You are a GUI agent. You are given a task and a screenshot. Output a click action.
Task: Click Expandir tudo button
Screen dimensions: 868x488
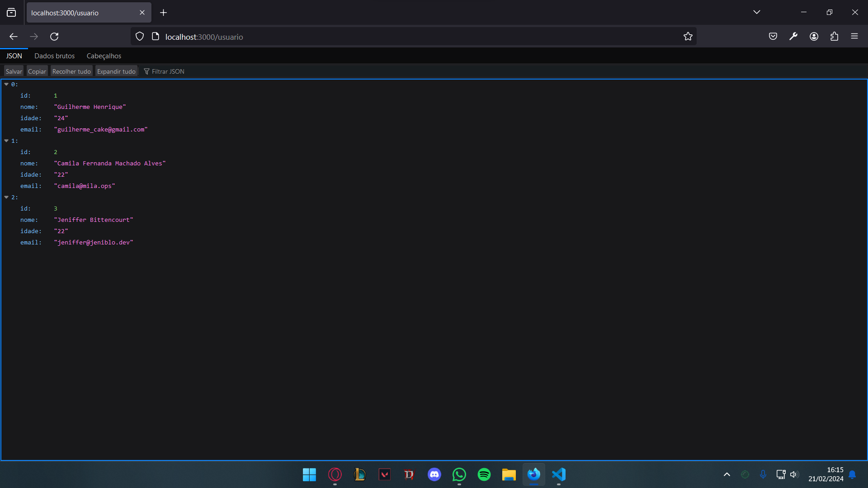tap(116, 71)
